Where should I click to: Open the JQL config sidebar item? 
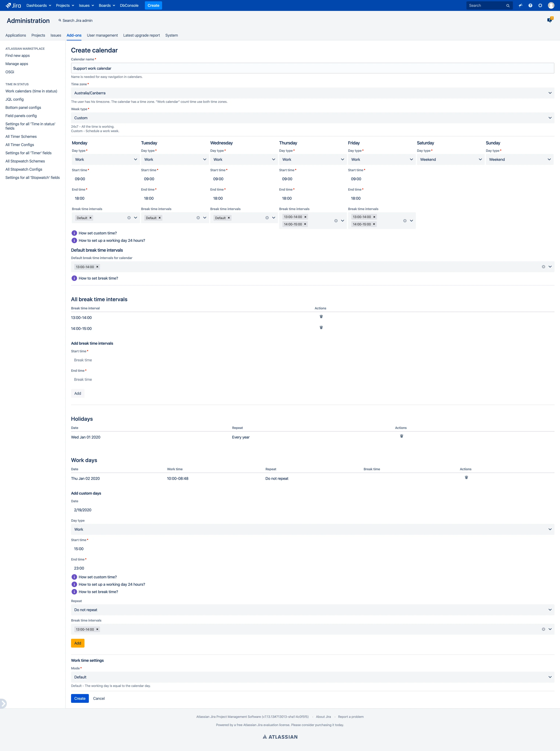(15, 99)
